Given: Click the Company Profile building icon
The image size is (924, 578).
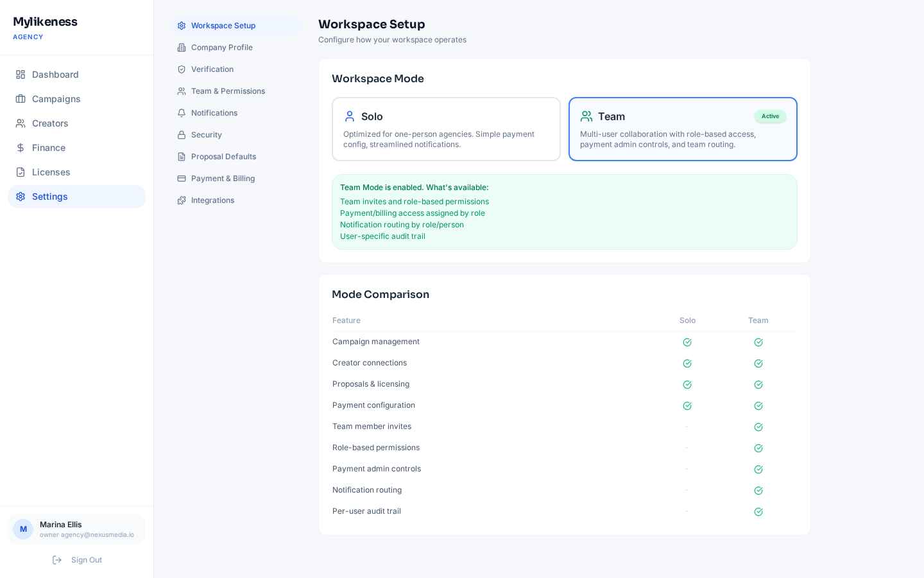Looking at the screenshot, I should 182,48.
